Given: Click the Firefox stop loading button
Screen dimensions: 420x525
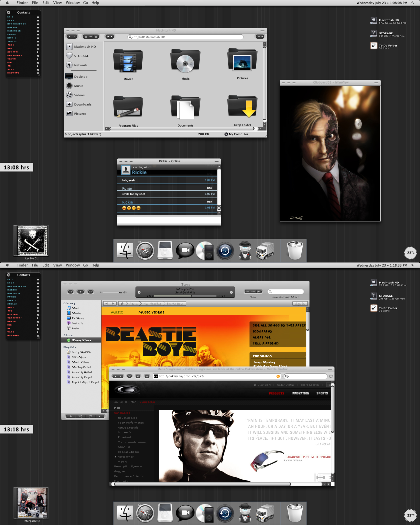Looking at the screenshot, I should [x=129, y=376].
